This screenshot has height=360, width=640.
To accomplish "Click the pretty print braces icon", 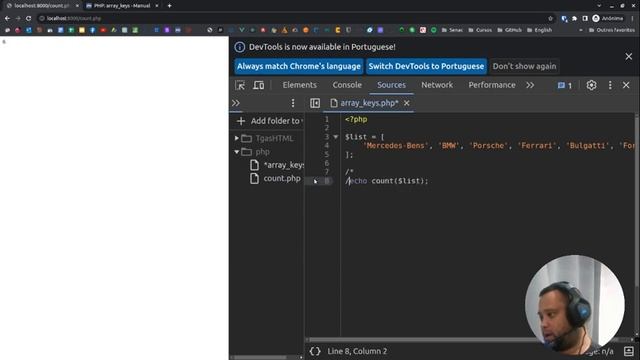I will pos(315,351).
